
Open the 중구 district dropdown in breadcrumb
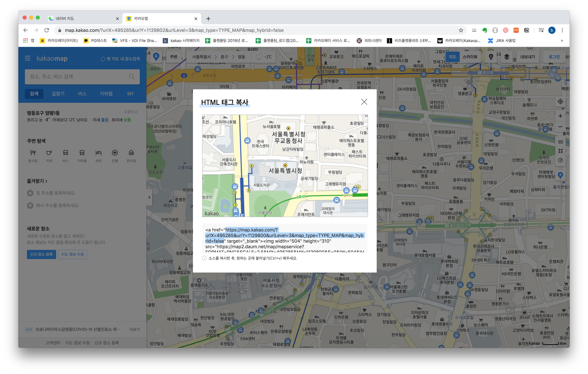[x=224, y=57]
